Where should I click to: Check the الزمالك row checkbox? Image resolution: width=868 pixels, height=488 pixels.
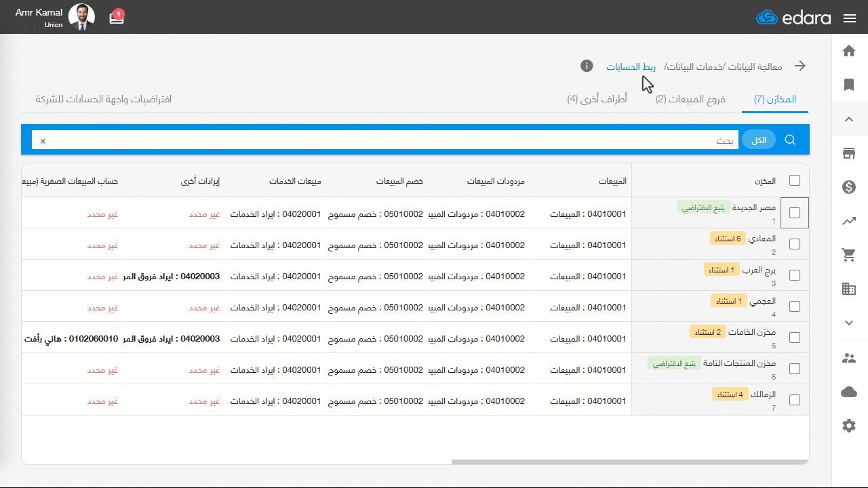click(795, 400)
